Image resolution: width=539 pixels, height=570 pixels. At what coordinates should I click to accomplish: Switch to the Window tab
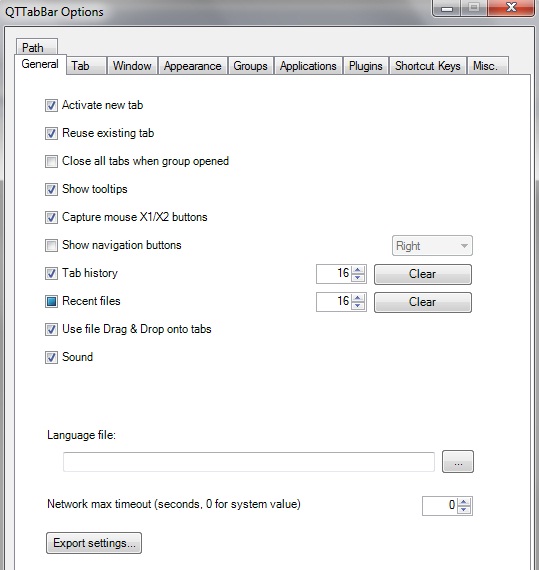(x=132, y=66)
